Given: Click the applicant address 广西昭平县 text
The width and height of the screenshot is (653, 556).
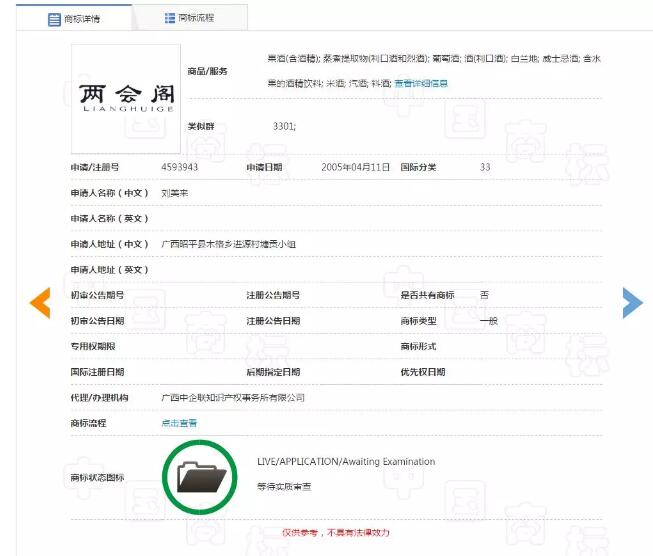Looking at the screenshot, I should click(228, 244).
